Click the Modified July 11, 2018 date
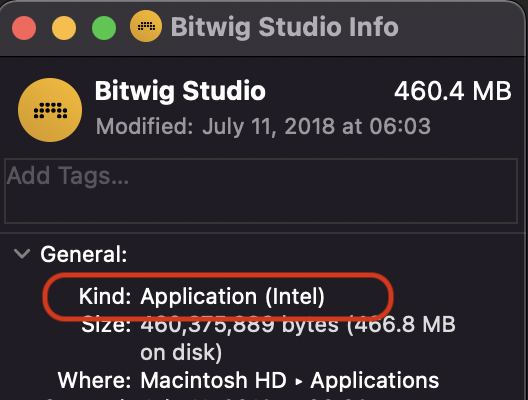The image size is (528, 400). [263, 127]
